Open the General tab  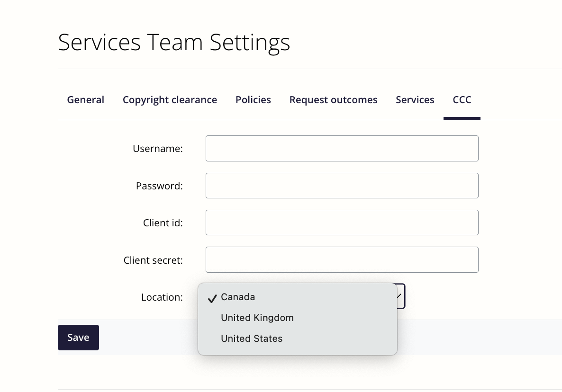tap(85, 100)
